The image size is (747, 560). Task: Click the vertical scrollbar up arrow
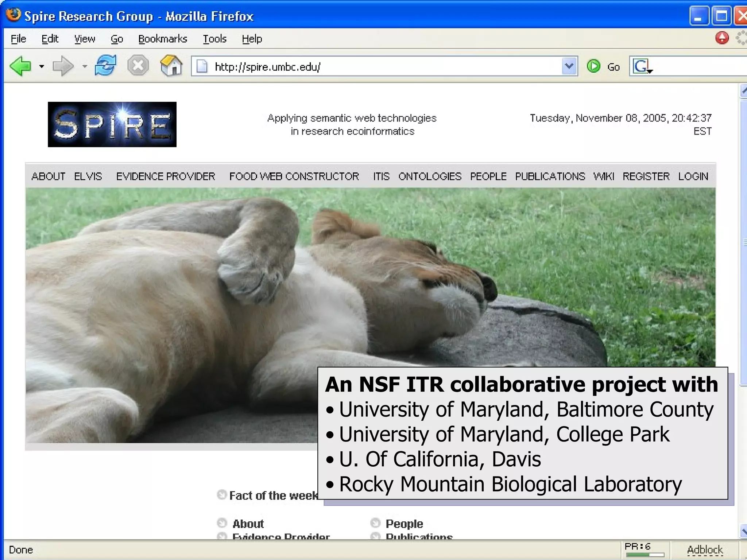pos(743,91)
